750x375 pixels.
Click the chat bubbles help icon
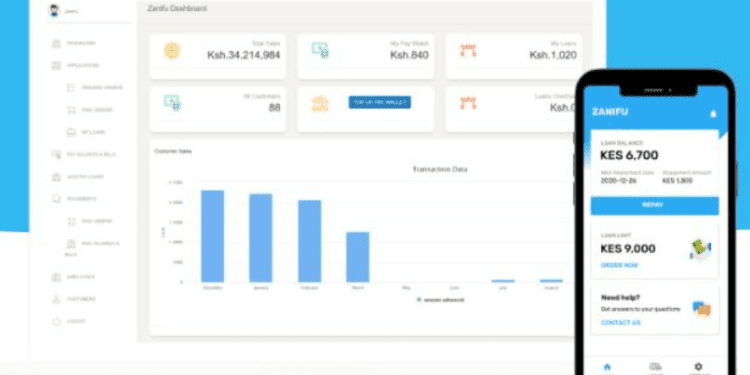click(x=701, y=309)
